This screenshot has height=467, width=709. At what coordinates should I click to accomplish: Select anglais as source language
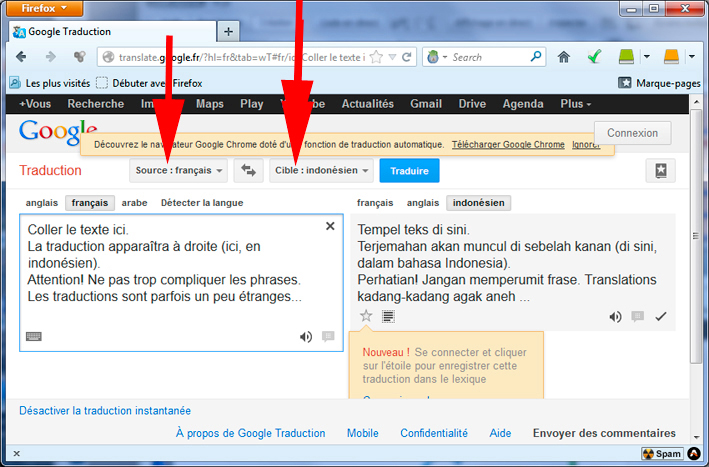tap(42, 203)
